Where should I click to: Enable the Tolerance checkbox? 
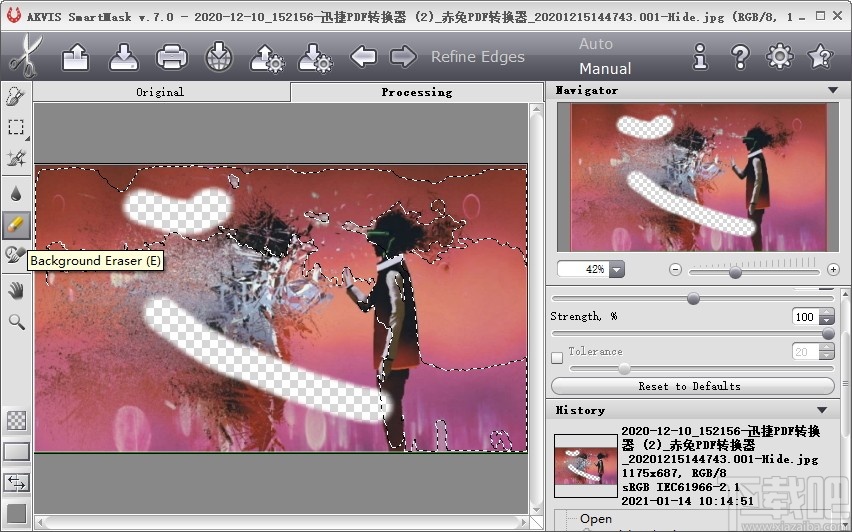[x=557, y=358]
